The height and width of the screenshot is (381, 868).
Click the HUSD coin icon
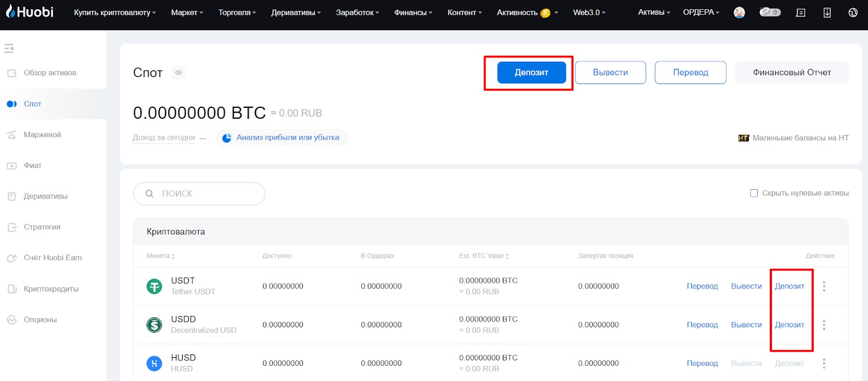155,363
